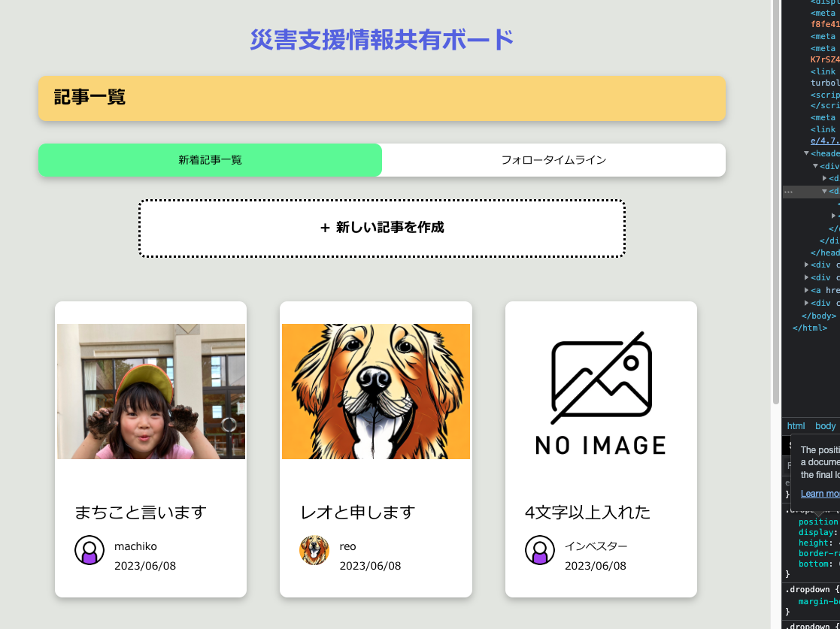The image size is (840, 629).
Task: Open the まちこと言います article thumbnail
Action: [x=150, y=391]
